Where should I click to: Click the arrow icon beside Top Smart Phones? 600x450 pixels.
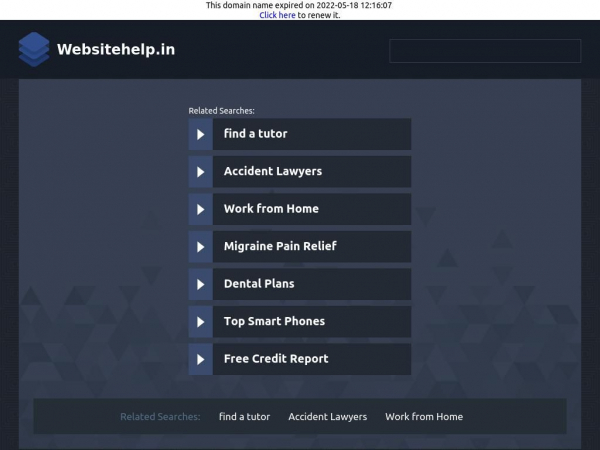(x=200, y=322)
